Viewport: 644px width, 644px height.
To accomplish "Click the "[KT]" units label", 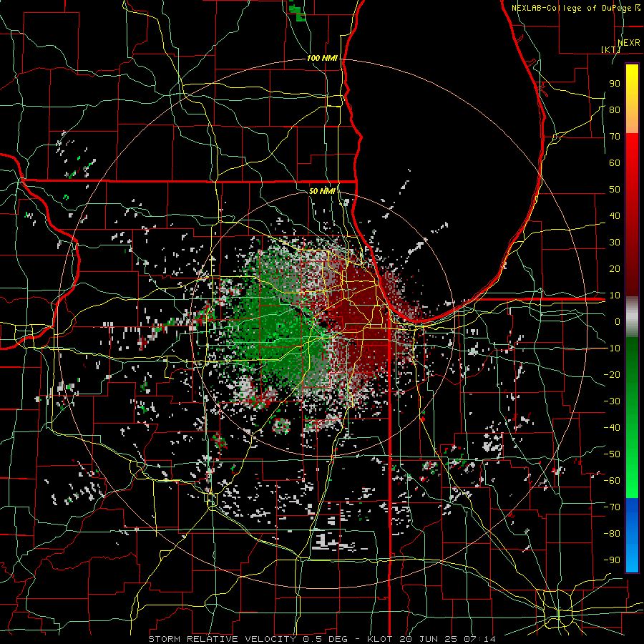I will click(611, 49).
